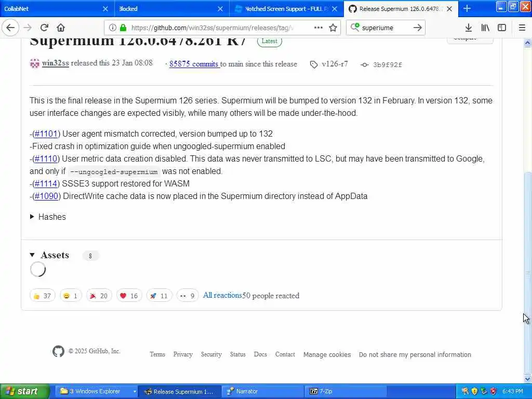The image size is (532, 399).
Task: Expand the Hashes section
Action: point(48,217)
